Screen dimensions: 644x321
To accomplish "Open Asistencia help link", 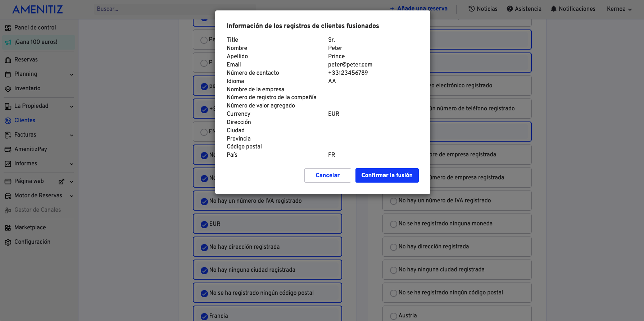I will tap(524, 9).
